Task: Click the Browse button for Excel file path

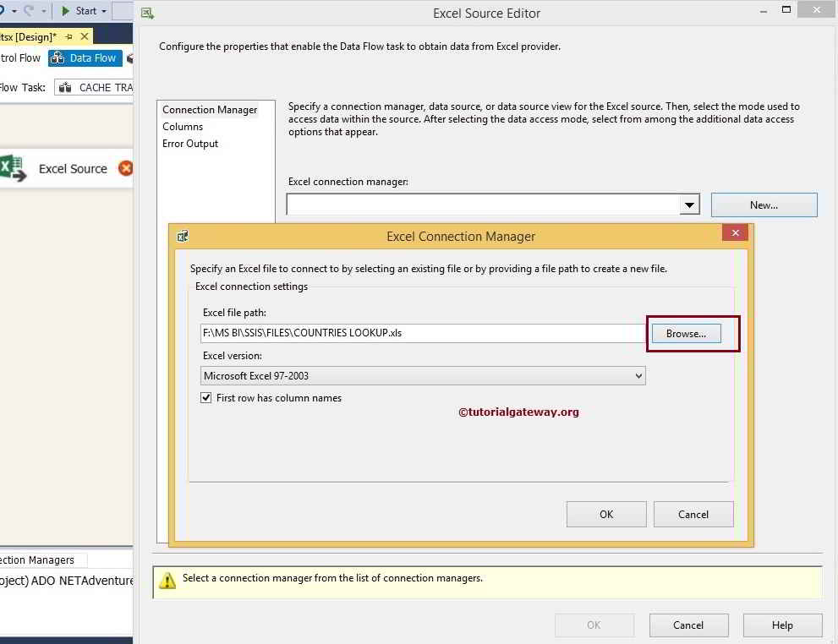Action: tap(685, 333)
